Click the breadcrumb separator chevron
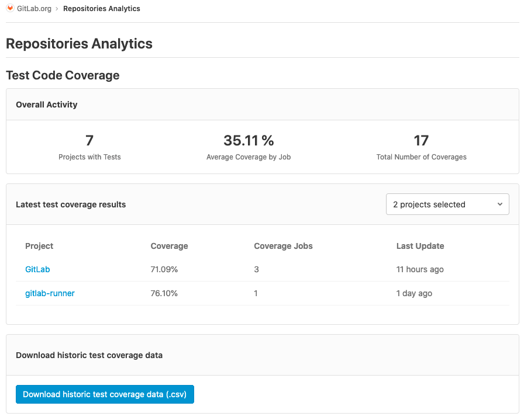This screenshot has width=524, height=420. (x=57, y=9)
